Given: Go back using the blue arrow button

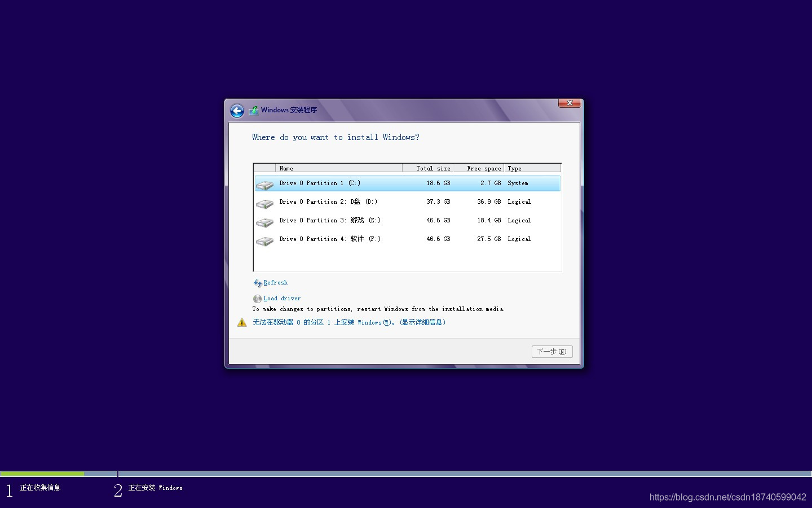Looking at the screenshot, I should tap(237, 111).
